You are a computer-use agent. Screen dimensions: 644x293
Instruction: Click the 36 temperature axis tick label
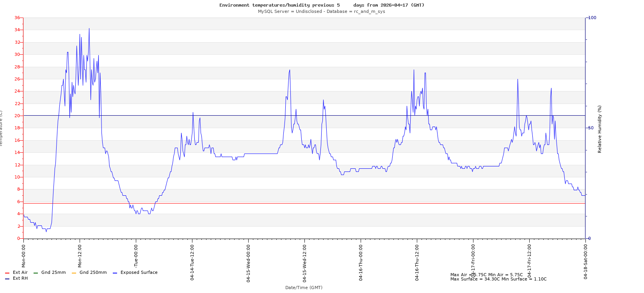(17, 18)
